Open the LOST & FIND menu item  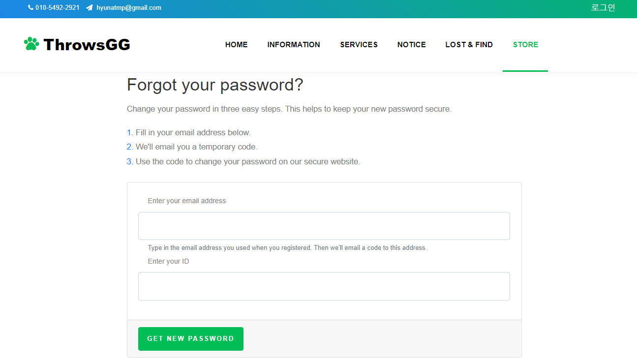point(469,45)
